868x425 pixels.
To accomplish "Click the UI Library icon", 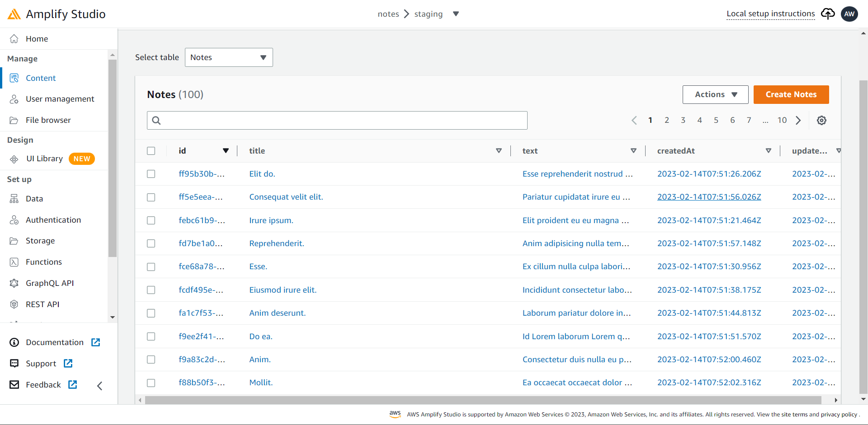I will click(x=14, y=159).
